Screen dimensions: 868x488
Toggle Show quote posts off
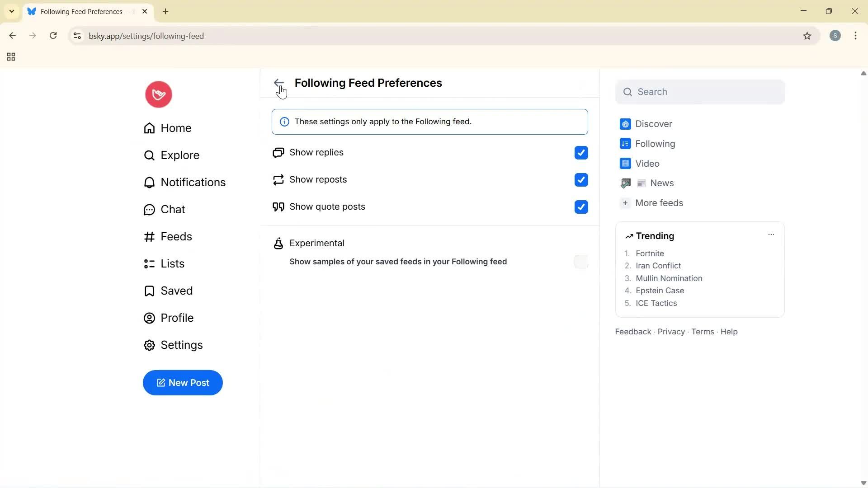(x=581, y=207)
